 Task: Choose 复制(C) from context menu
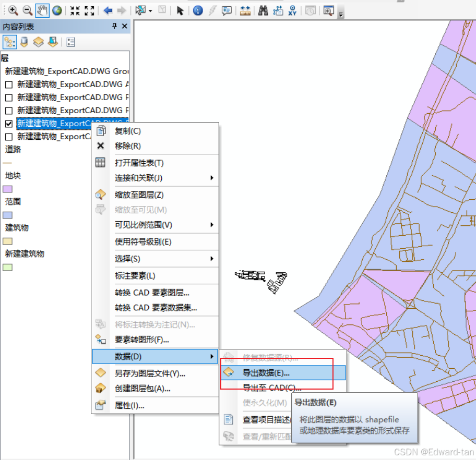point(155,131)
